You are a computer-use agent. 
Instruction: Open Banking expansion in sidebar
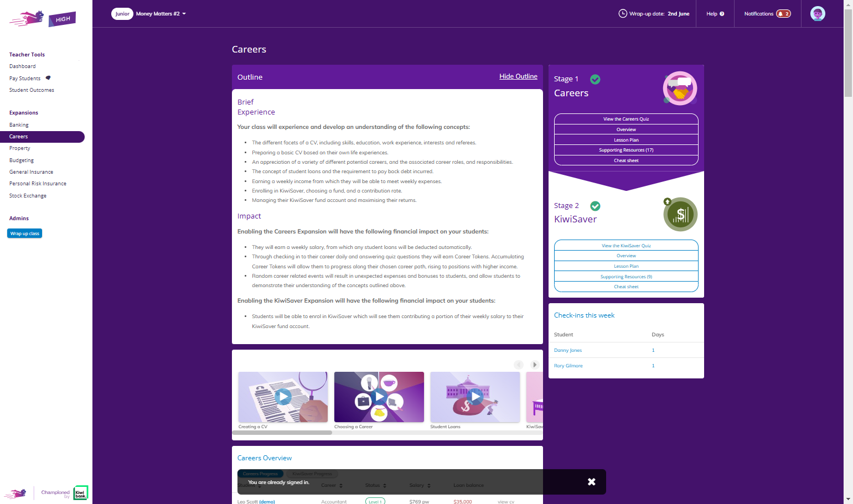point(19,125)
